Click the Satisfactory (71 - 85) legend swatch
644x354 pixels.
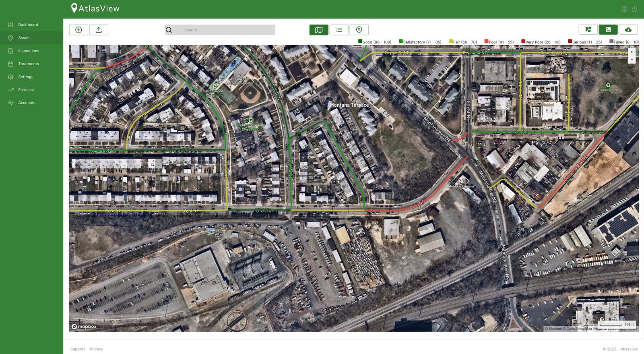[401, 41]
